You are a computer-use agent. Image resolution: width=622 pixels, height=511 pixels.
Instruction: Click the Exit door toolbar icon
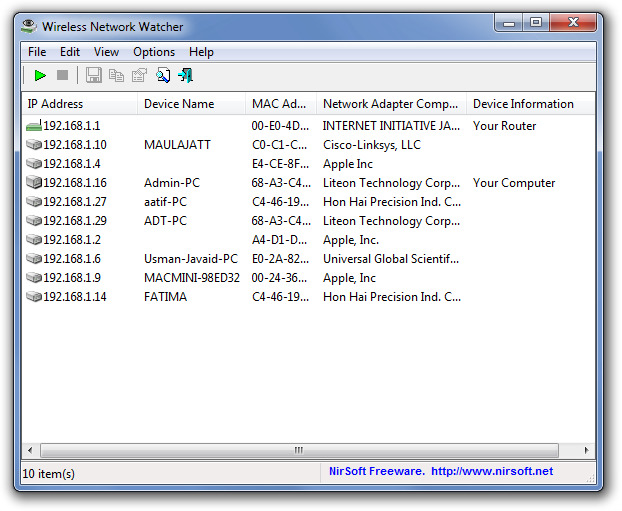point(186,75)
